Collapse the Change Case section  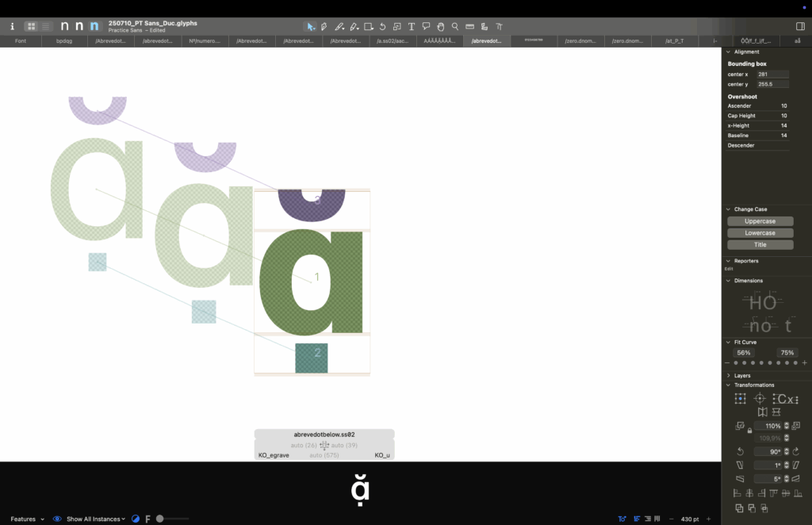[x=728, y=209]
